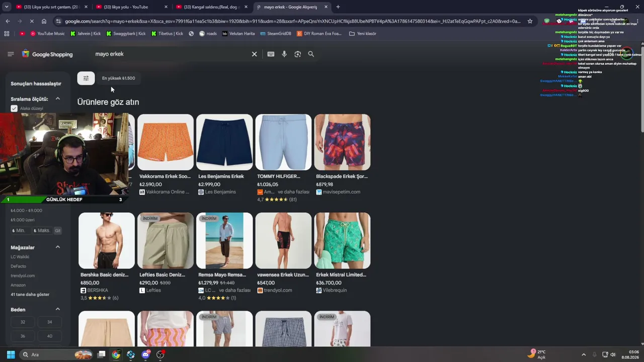The image size is (644, 362).
Task: Open Discord from the taskbar
Action: click(x=146, y=354)
